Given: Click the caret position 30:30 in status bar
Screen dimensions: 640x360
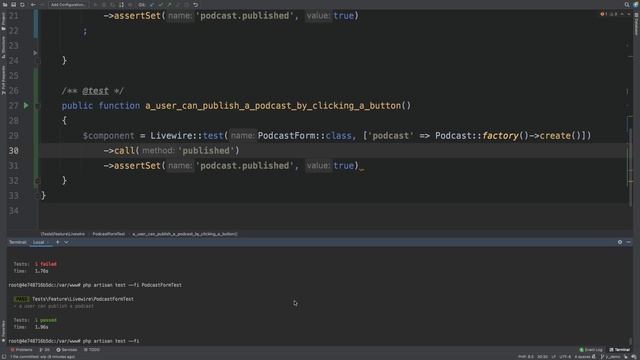Looking at the screenshot, I should [x=542, y=357].
